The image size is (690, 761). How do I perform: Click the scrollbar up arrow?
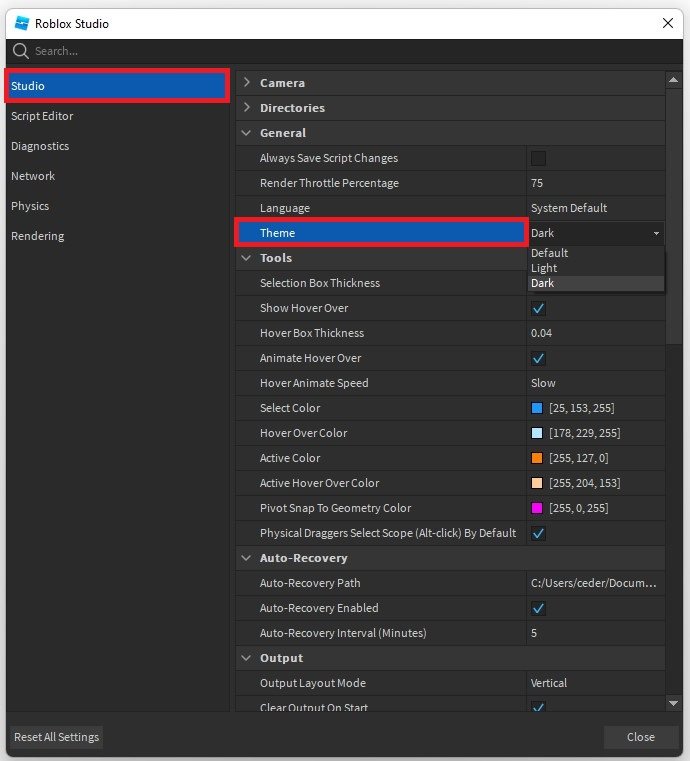point(673,80)
